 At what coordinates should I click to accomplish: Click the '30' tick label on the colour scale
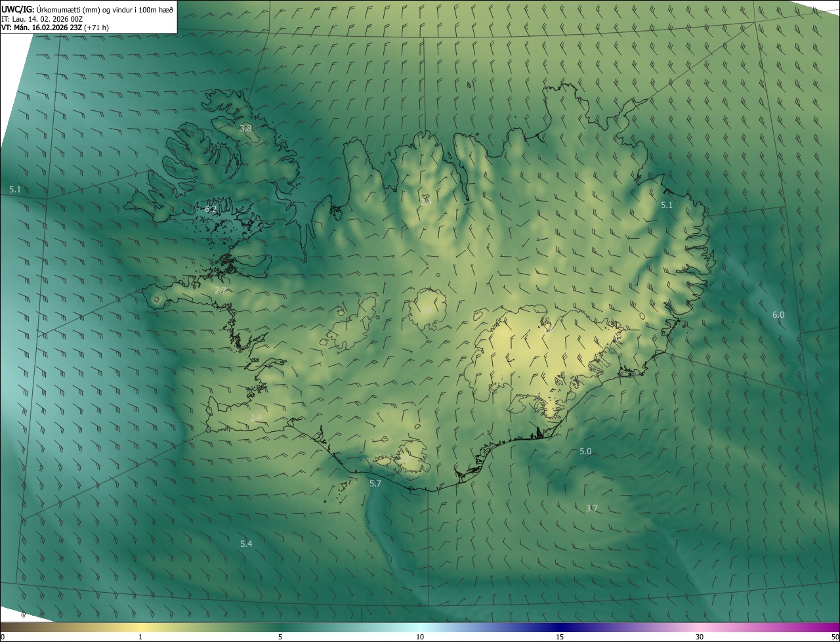click(700, 637)
